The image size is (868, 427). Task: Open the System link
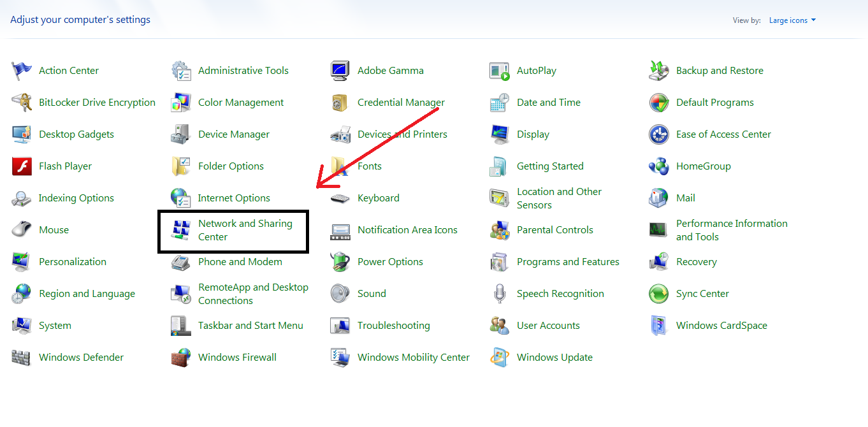coord(55,326)
